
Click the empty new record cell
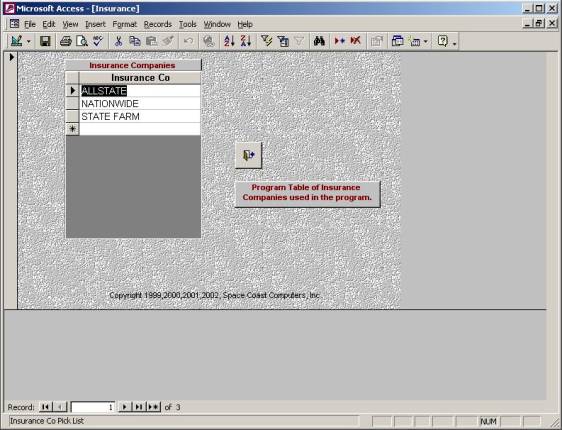pos(140,129)
